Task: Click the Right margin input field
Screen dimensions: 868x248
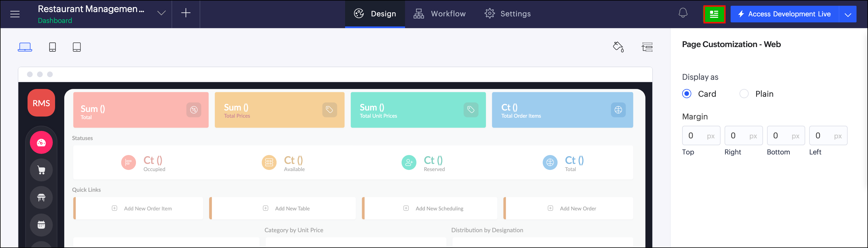Action: coord(744,135)
